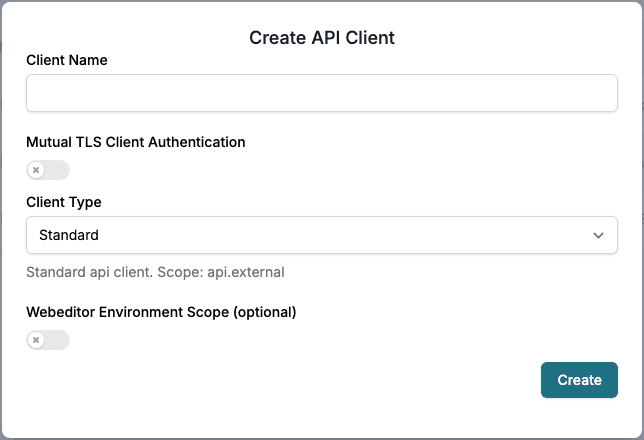Select the 'Standard api client. Scope: api.external' text

(155, 272)
